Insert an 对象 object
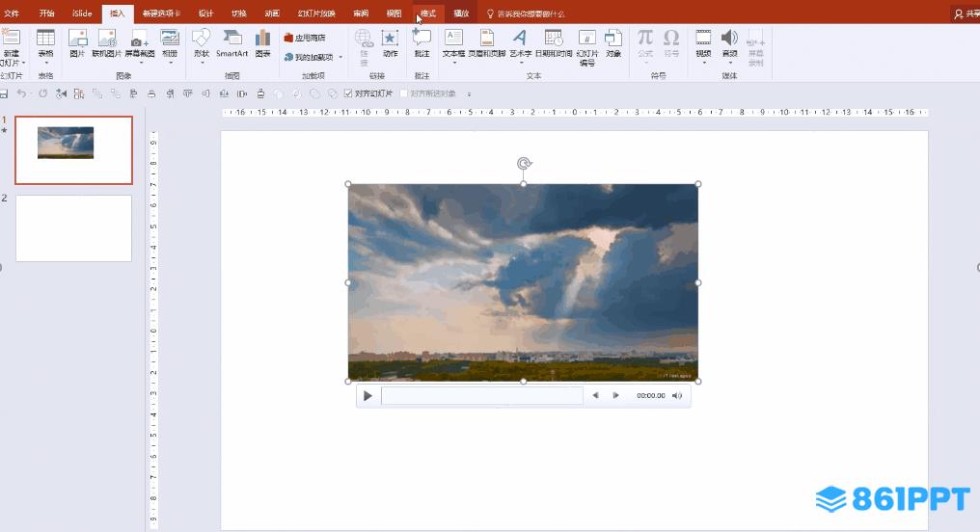The image size is (980, 532). (613, 43)
